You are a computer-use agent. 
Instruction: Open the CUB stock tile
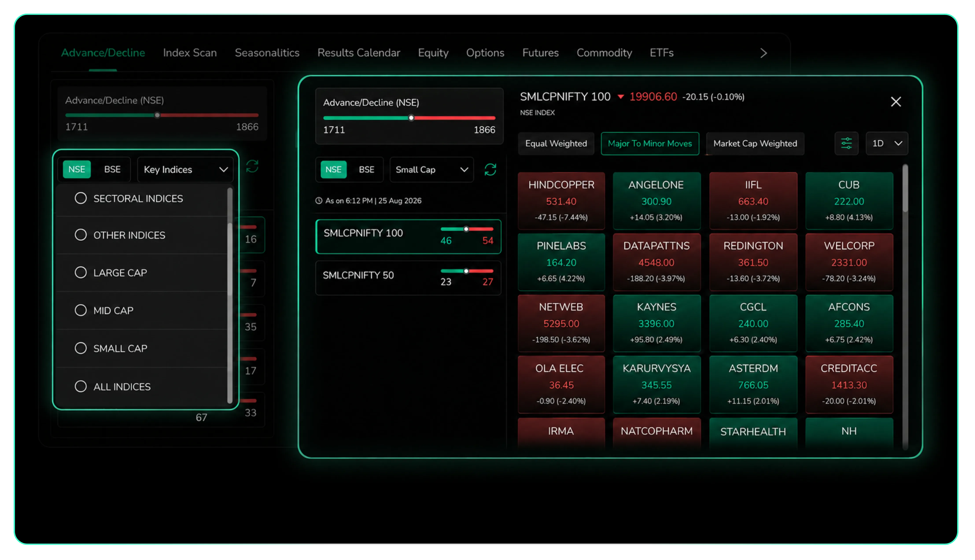849,201
